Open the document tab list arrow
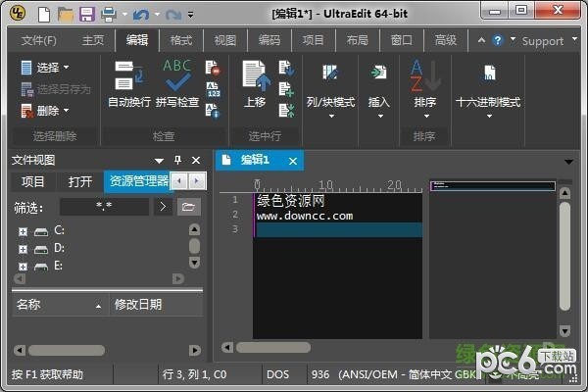The width and height of the screenshot is (588, 392). (568, 162)
